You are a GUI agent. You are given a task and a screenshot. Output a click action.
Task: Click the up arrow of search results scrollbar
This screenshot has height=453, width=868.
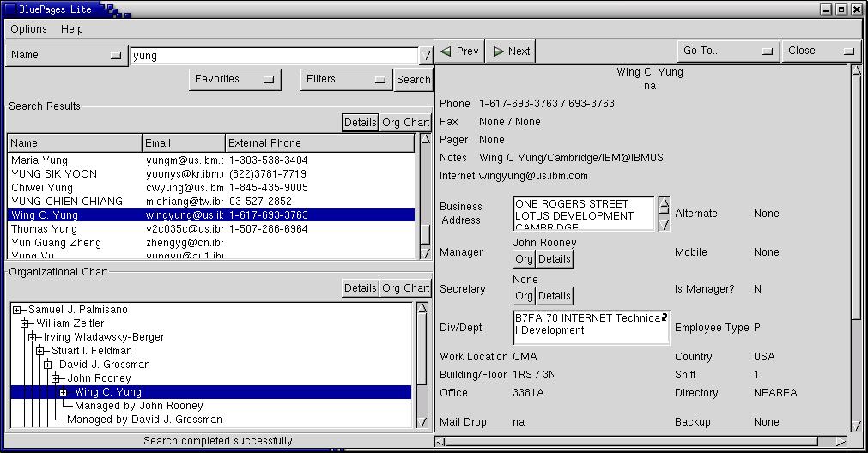click(x=426, y=139)
